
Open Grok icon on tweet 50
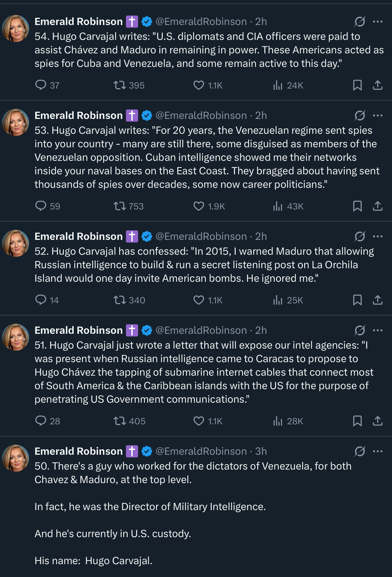pyautogui.click(x=360, y=451)
